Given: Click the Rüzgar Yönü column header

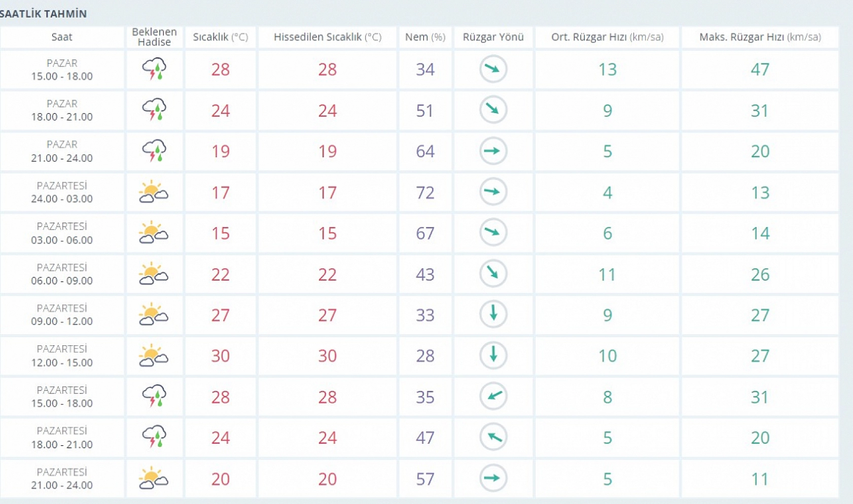Looking at the screenshot, I should [493, 37].
